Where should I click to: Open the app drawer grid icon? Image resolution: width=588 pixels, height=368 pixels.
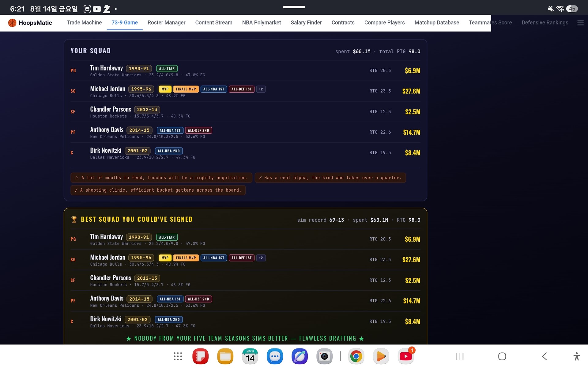[178, 356]
